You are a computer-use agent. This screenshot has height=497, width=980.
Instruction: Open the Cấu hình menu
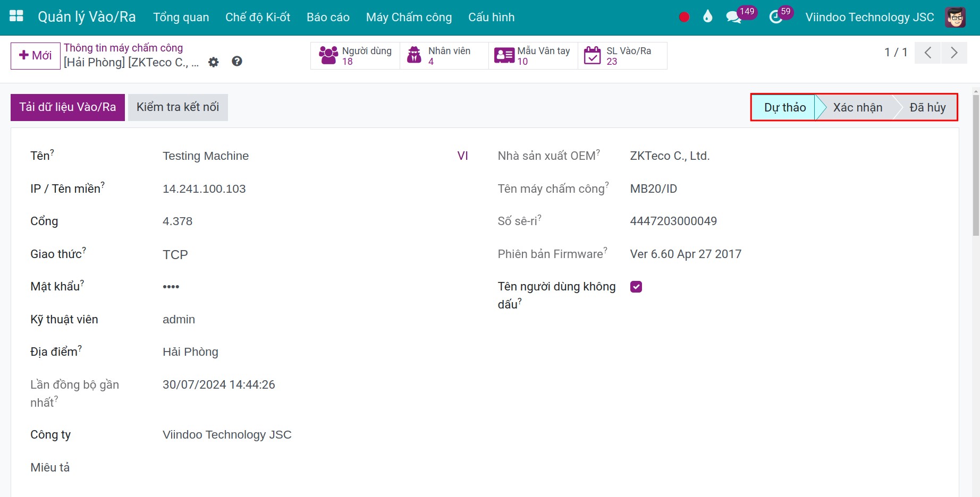pyautogui.click(x=491, y=17)
